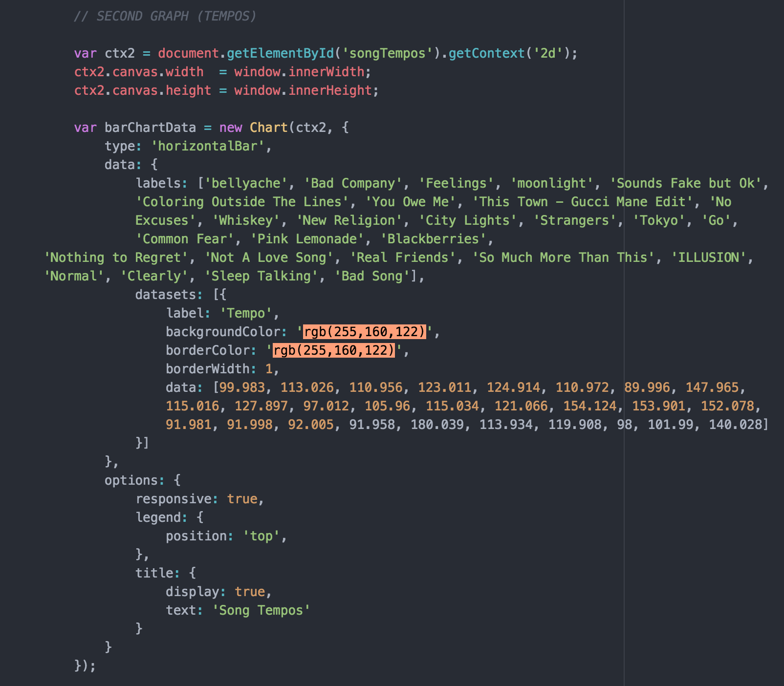The image size is (784, 686).
Task: Click the borderColor rgb(255,160,122) color highlight
Action: (334, 350)
